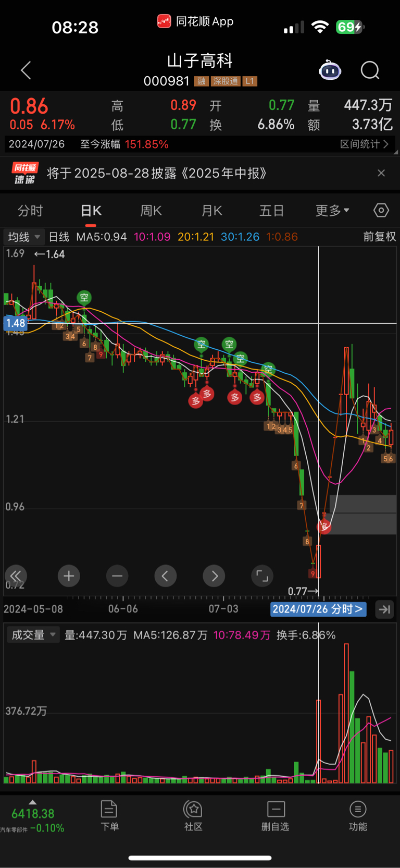400x868 pixels.
Task: Tap the 30:1.26 moving average value
Action: [240, 237]
